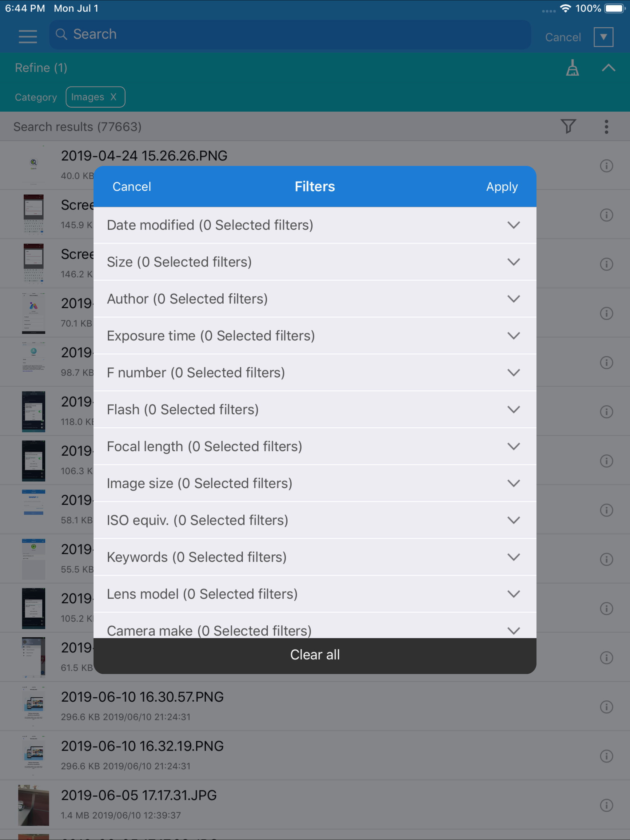Expand the Date modified filter
Image resolution: width=630 pixels, height=840 pixels.
coord(315,225)
